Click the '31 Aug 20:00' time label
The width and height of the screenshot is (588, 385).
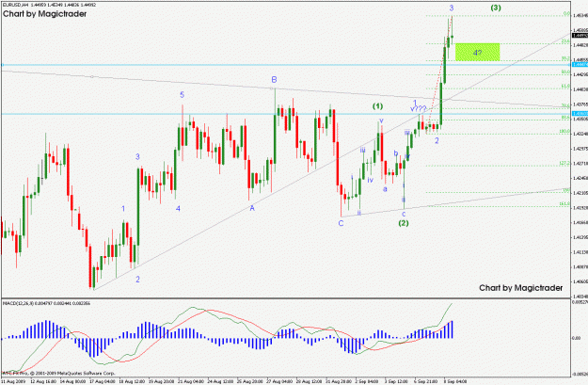[x=339, y=381]
